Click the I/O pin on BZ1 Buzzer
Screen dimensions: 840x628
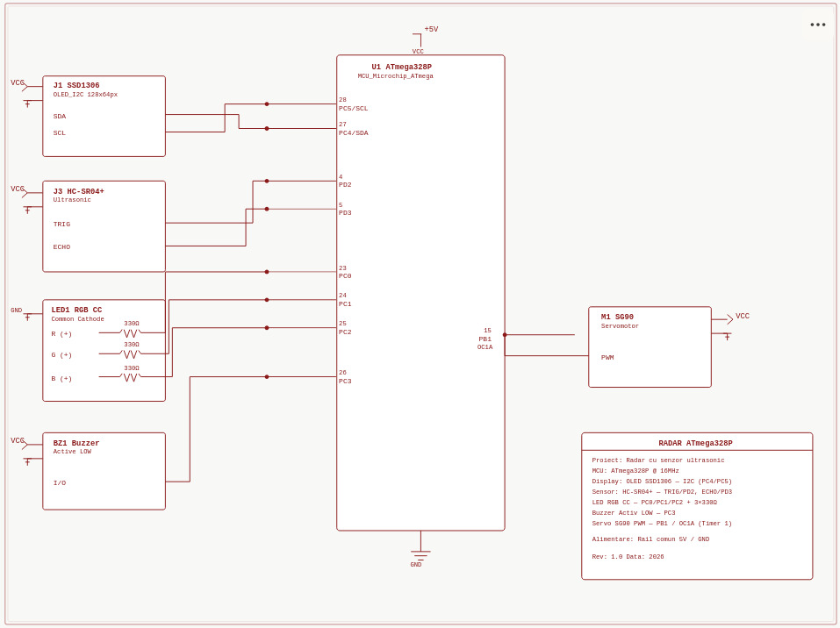(60, 483)
